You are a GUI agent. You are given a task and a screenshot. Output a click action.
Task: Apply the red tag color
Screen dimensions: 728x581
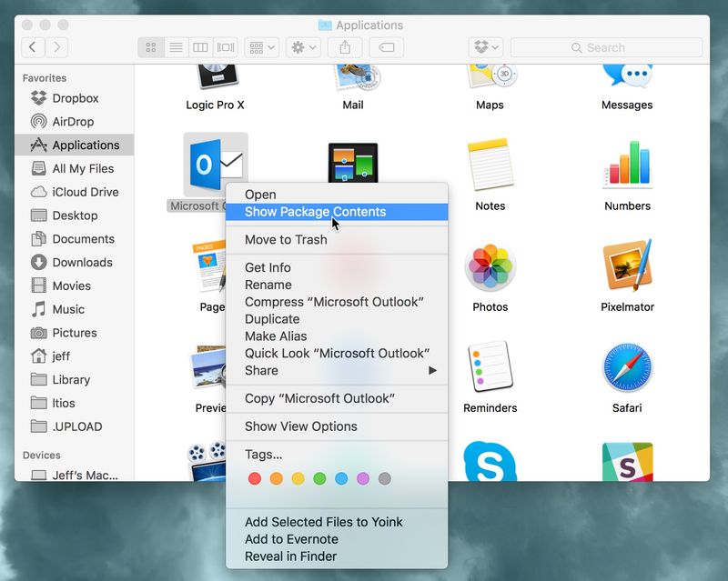[255, 478]
